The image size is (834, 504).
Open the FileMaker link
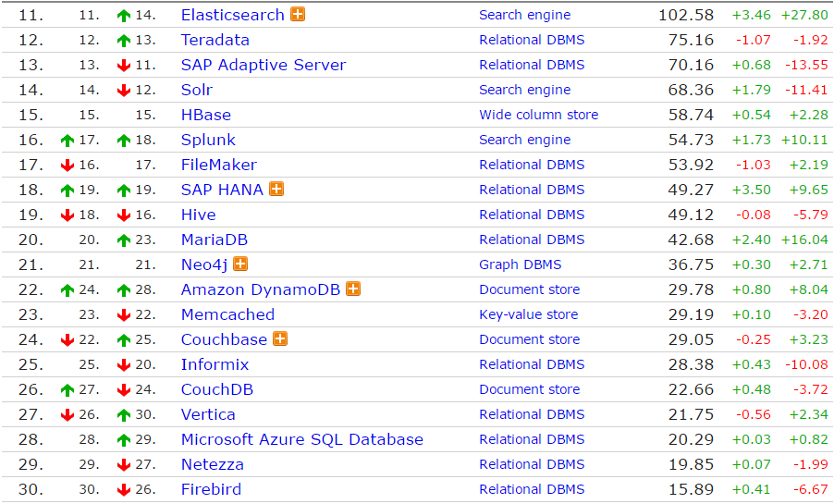[219, 165]
